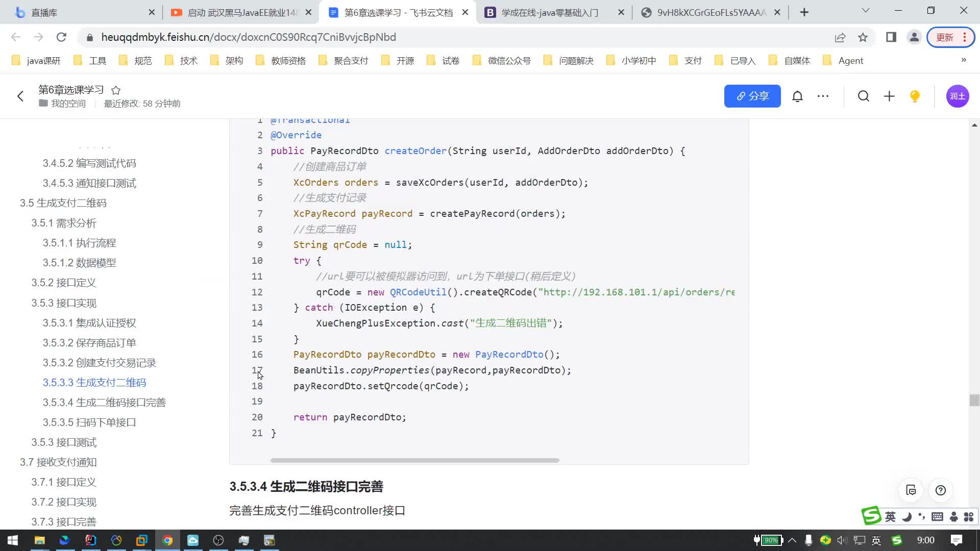Screen dimensions: 980x551
Task: Click the up arrow of the page scrollbar
Action: click(974, 125)
